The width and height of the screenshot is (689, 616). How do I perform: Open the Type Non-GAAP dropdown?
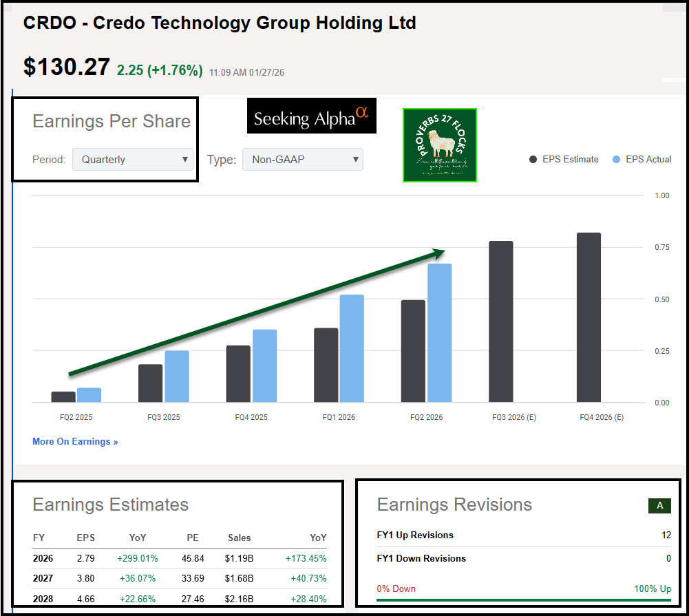[x=302, y=160]
